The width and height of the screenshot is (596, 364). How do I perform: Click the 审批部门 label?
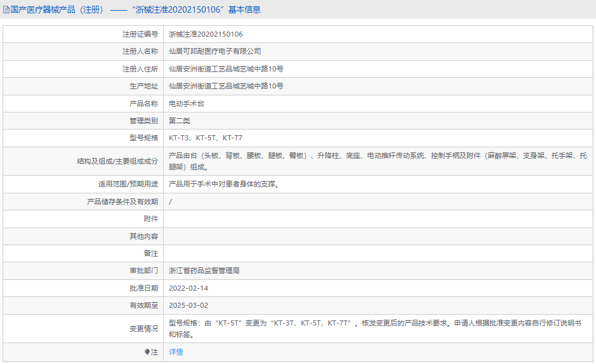pos(144,270)
